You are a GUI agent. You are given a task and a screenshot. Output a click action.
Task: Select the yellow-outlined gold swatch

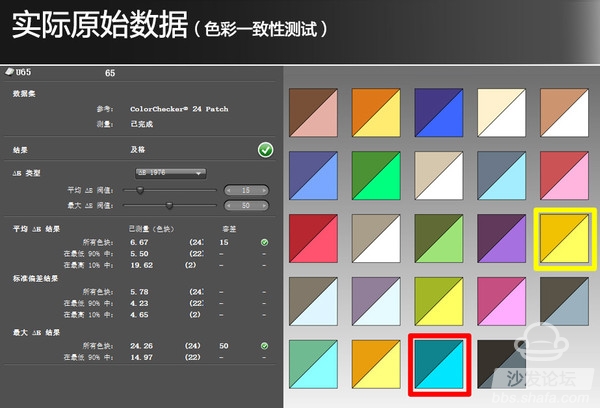[x=564, y=238]
